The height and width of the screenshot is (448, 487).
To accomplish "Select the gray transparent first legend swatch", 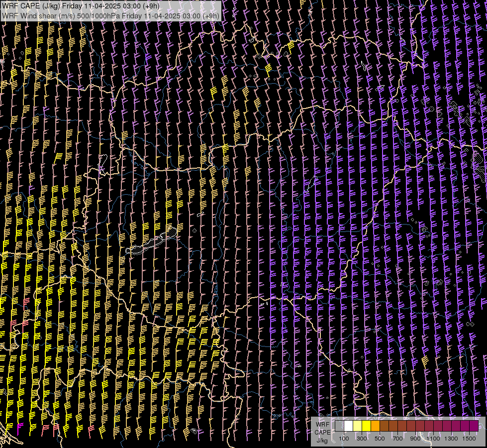I will tap(339, 426).
